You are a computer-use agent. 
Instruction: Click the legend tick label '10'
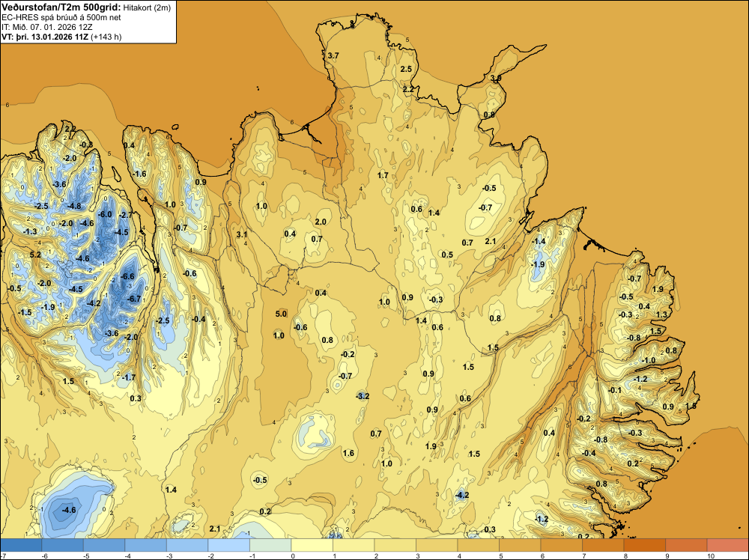click(x=710, y=556)
